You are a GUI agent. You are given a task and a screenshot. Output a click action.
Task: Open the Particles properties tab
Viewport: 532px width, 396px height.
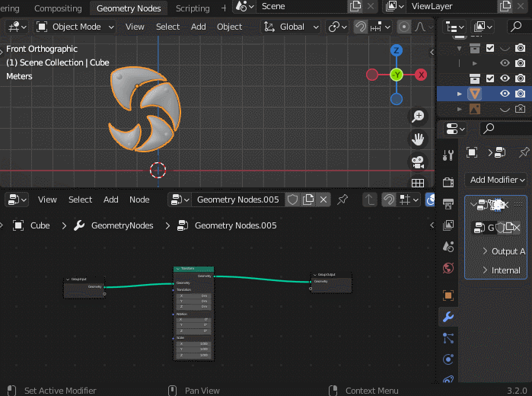[x=448, y=338]
